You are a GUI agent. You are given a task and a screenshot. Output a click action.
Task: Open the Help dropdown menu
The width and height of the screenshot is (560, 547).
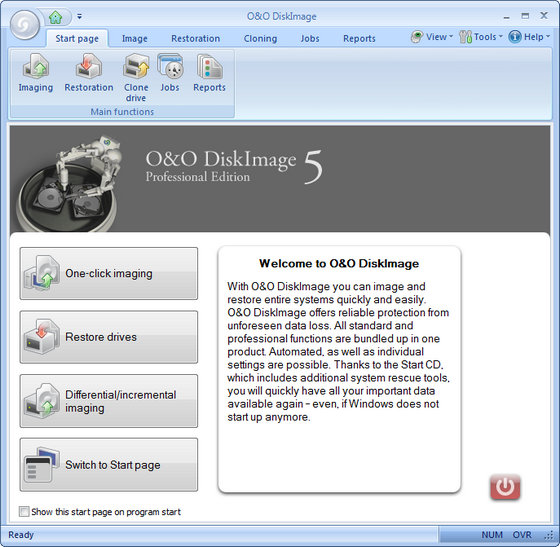[x=529, y=37]
